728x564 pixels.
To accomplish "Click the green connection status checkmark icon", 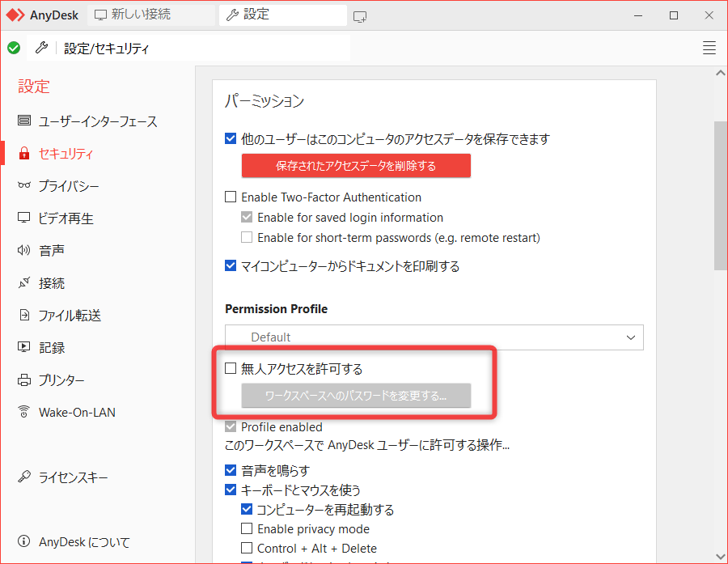I will pos(14,48).
